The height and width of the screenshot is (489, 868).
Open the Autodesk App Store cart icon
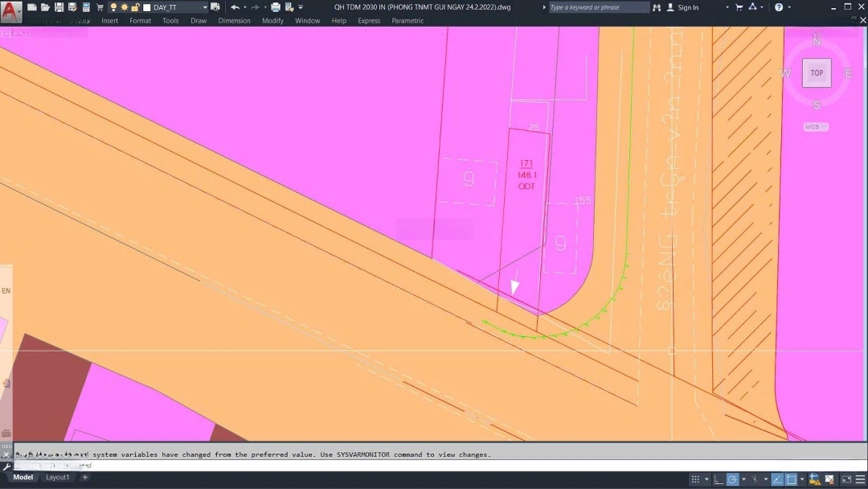(x=739, y=7)
